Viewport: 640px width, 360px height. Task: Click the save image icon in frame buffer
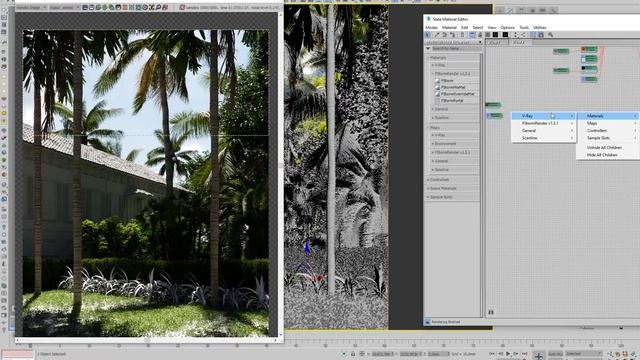[85, 7]
